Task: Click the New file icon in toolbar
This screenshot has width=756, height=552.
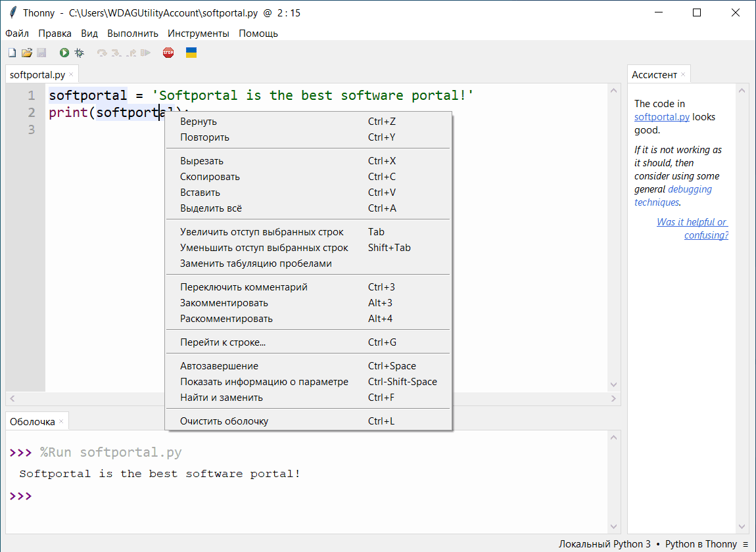Action: [x=12, y=53]
